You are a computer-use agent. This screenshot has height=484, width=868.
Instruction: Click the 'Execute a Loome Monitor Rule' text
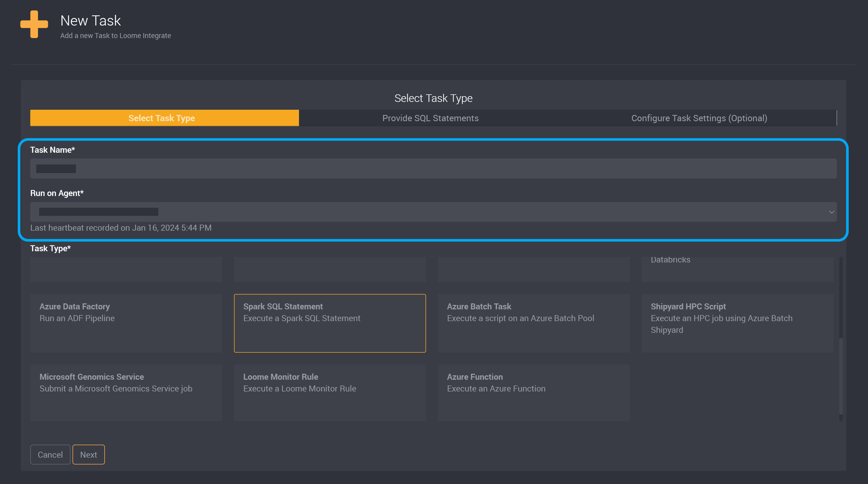pos(300,388)
